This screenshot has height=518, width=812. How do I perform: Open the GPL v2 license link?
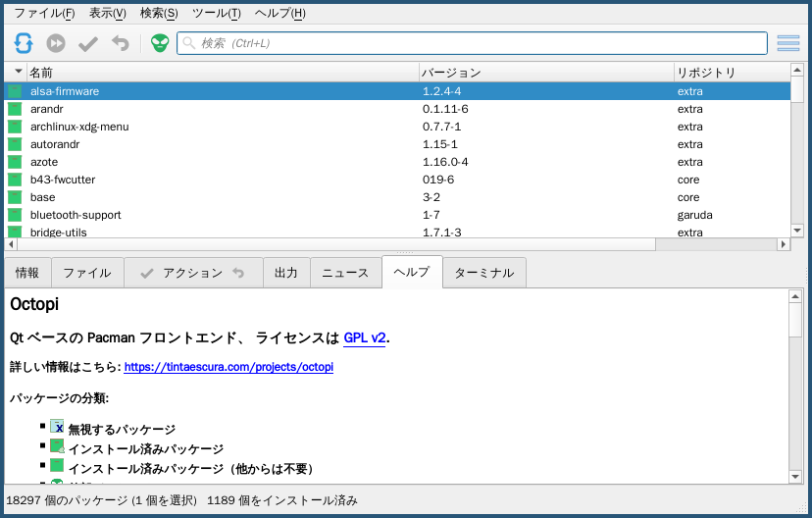[x=365, y=337]
